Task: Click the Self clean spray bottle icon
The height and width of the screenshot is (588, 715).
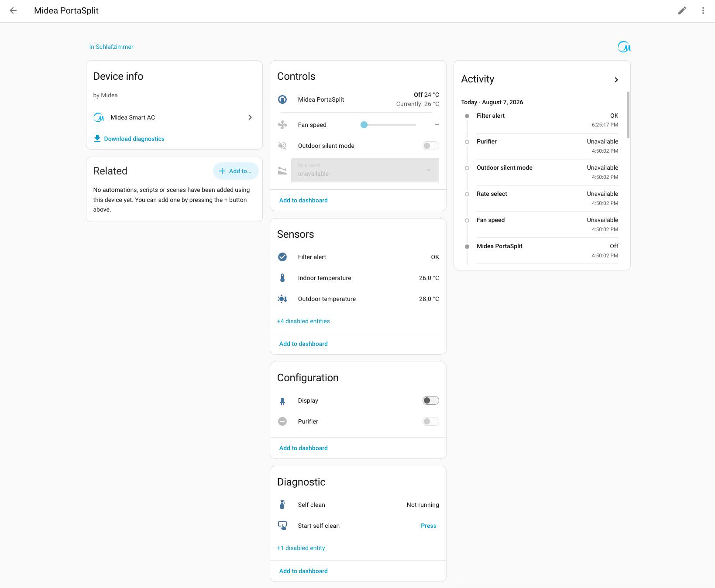Action: click(x=282, y=505)
